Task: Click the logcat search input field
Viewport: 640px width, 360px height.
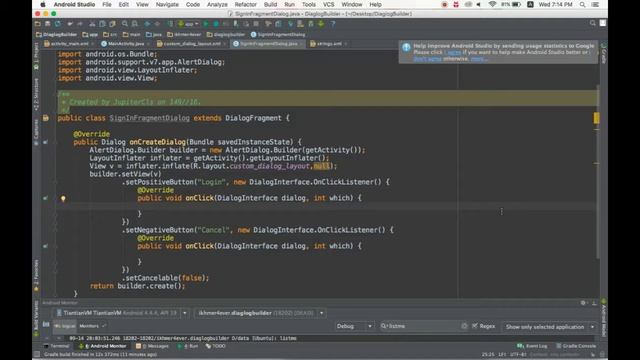Action: point(424,326)
